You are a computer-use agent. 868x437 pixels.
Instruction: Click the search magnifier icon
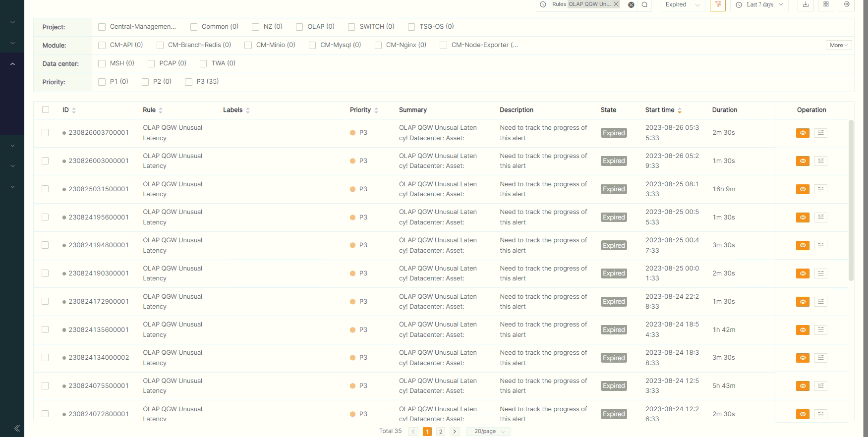pos(644,5)
